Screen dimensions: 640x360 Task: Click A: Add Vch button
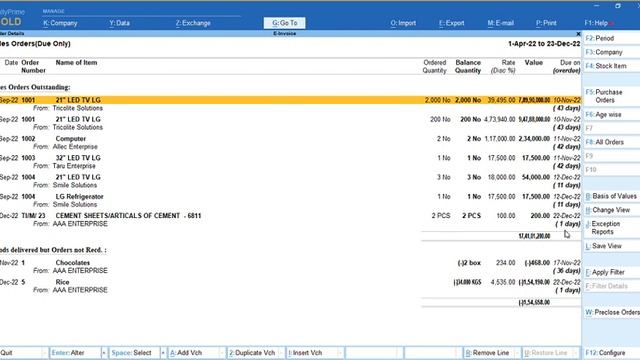(193, 353)
